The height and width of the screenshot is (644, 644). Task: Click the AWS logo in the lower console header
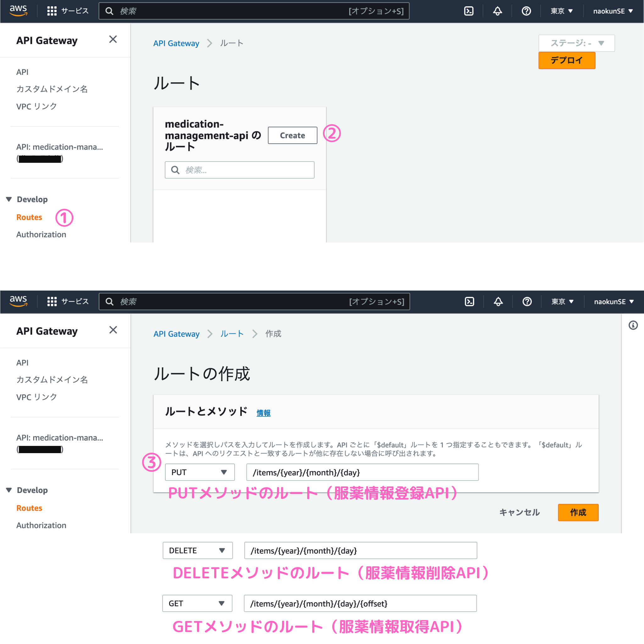[x=18, y=301]
